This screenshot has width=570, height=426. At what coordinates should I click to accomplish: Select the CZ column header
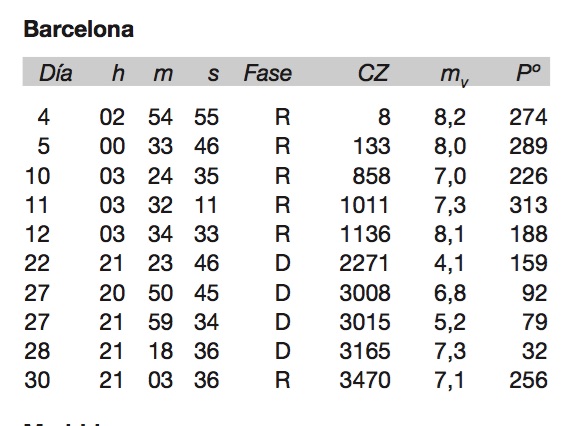point(373,73)
